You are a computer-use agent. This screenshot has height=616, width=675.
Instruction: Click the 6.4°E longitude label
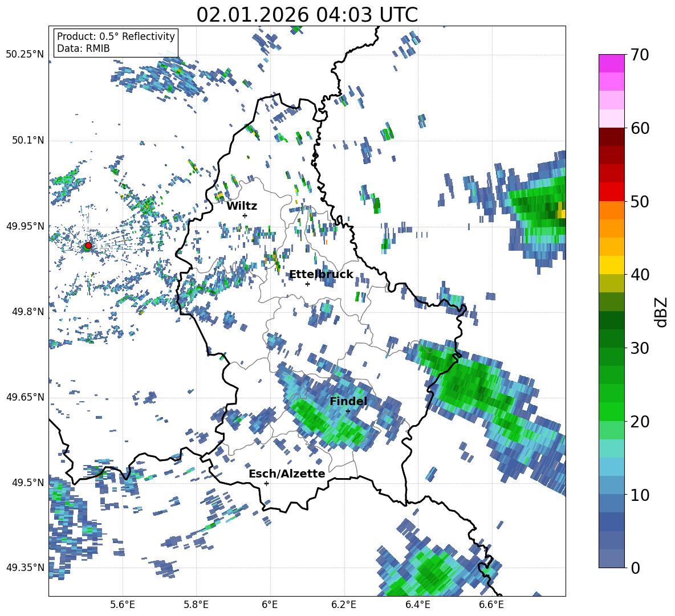[418, 605]
